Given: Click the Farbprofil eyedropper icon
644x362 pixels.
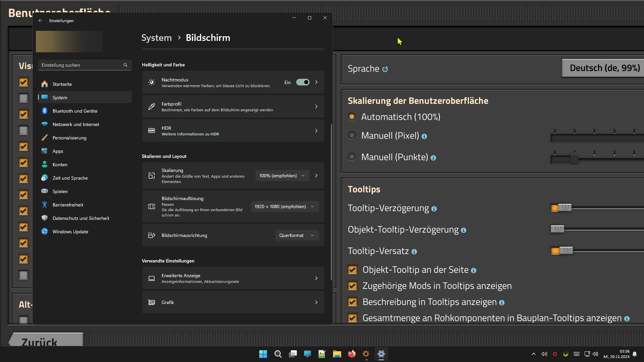Looking at the screenshot, I should 152,107.
